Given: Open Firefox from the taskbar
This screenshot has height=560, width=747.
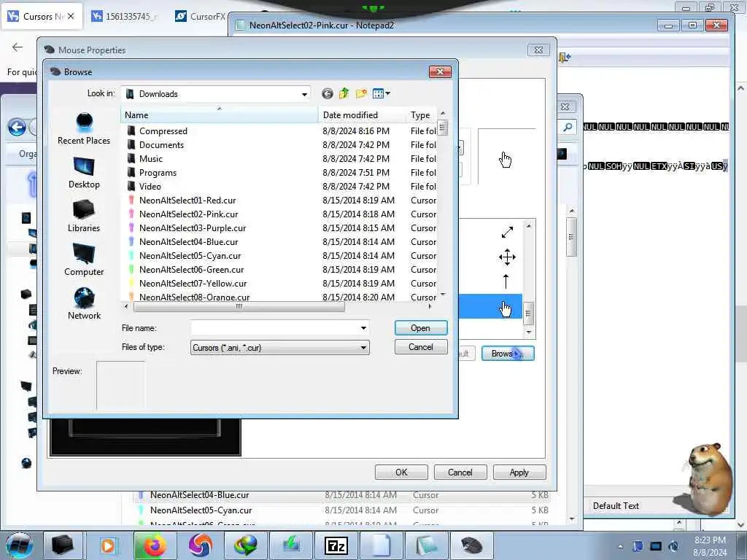Looking at the screenshot, I should tap(155, 545).
